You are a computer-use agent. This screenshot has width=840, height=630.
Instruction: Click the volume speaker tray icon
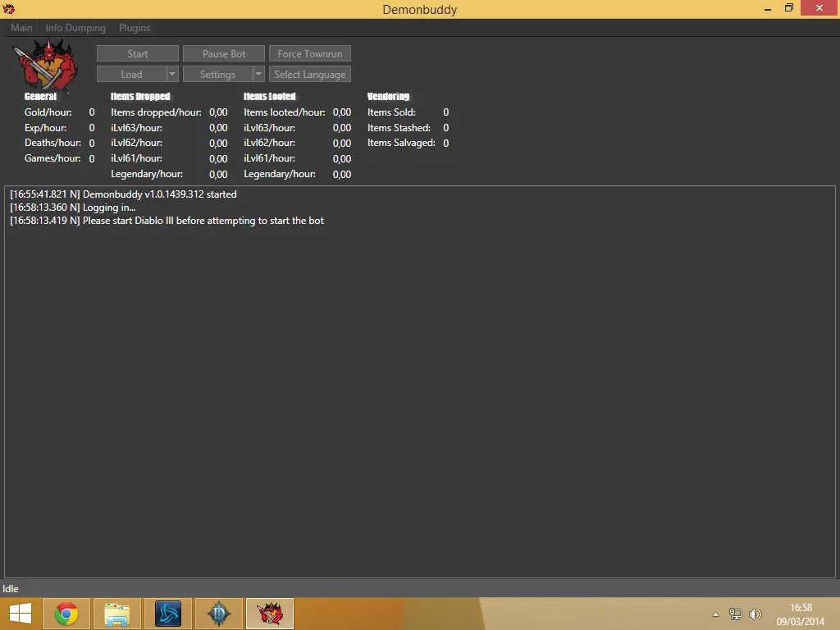(756, 614)
